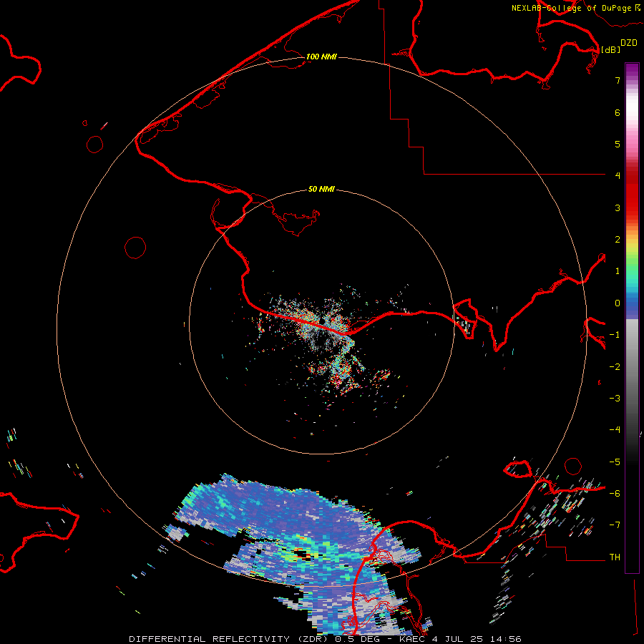Click the 4 JUL 25 date text
The height and width of the screenshot is (644, 644).
tap(457, 639)
